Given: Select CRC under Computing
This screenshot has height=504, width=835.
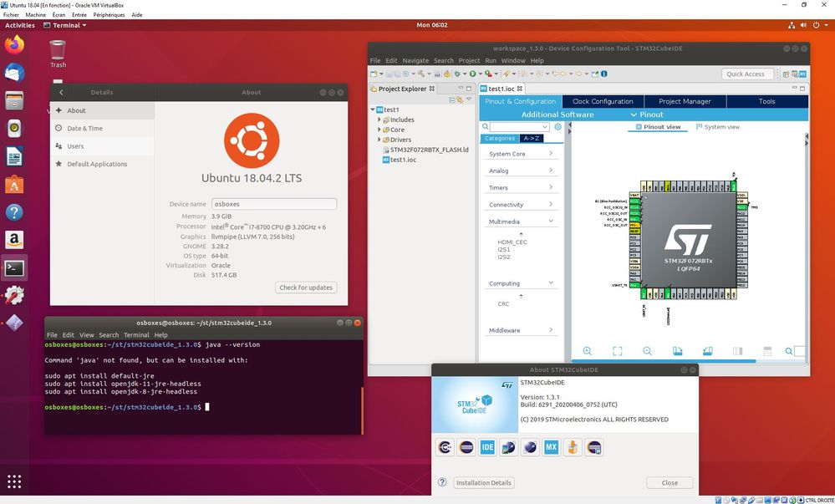Looking at the screenshot, I should 503,303.
